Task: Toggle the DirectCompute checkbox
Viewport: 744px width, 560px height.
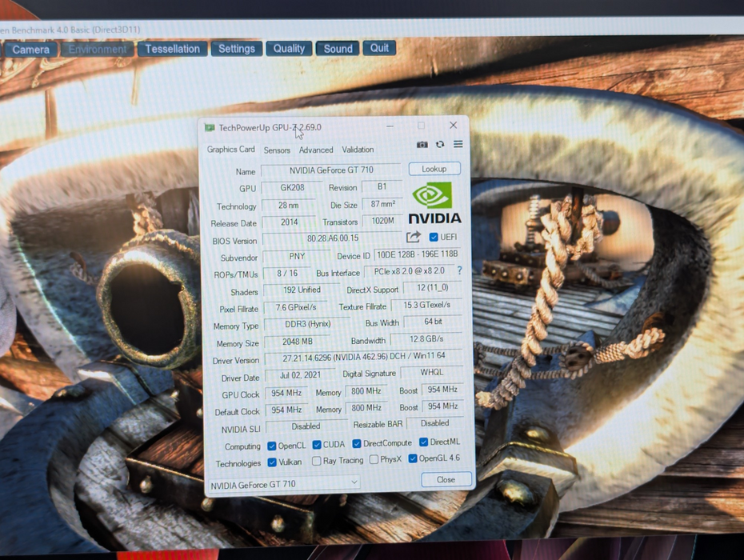Action: [356, 443]
